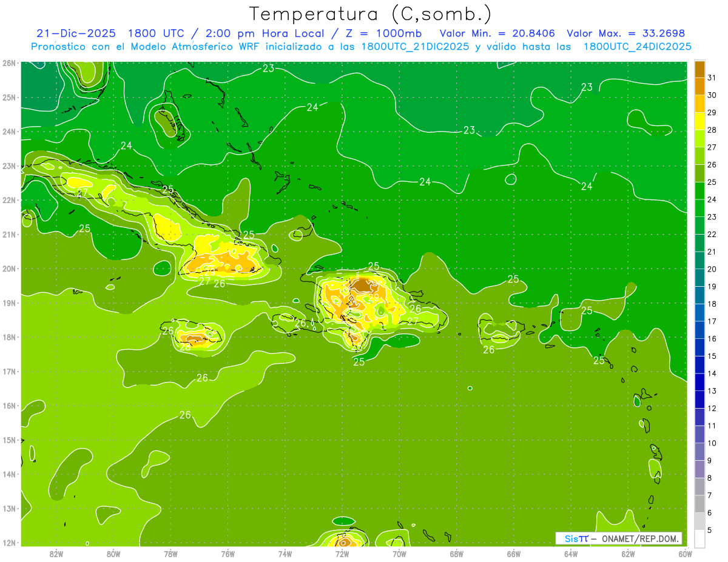
Task: Click the '68W' longitude axis label
Action: point(456,554)
